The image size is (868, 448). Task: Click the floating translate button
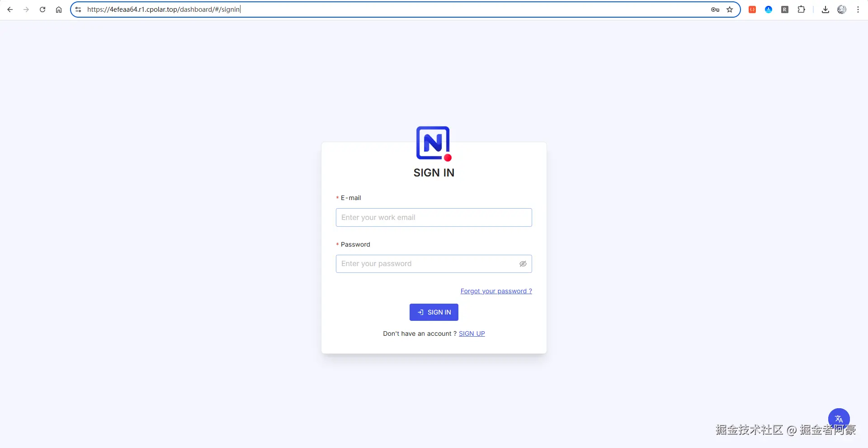[839, 419]
